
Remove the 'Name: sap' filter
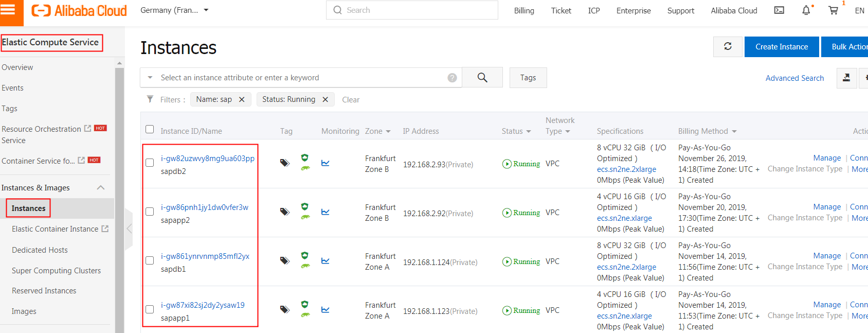click(x=242, y=99)
